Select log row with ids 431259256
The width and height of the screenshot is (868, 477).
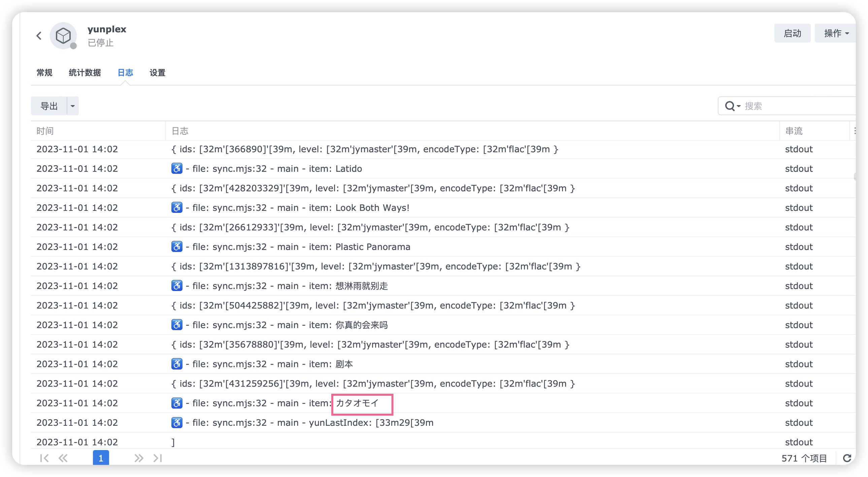pyautogui.click(x=443, y=384)
